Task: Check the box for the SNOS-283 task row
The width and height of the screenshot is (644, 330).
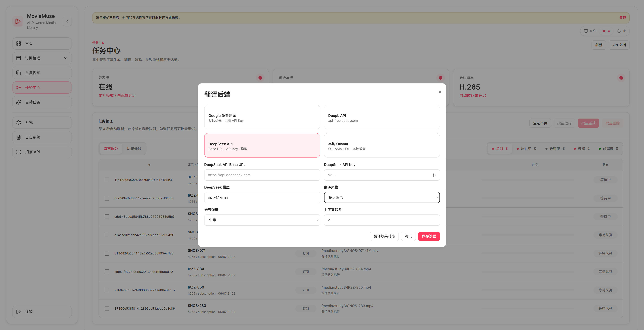Action: tap(107, 309)
